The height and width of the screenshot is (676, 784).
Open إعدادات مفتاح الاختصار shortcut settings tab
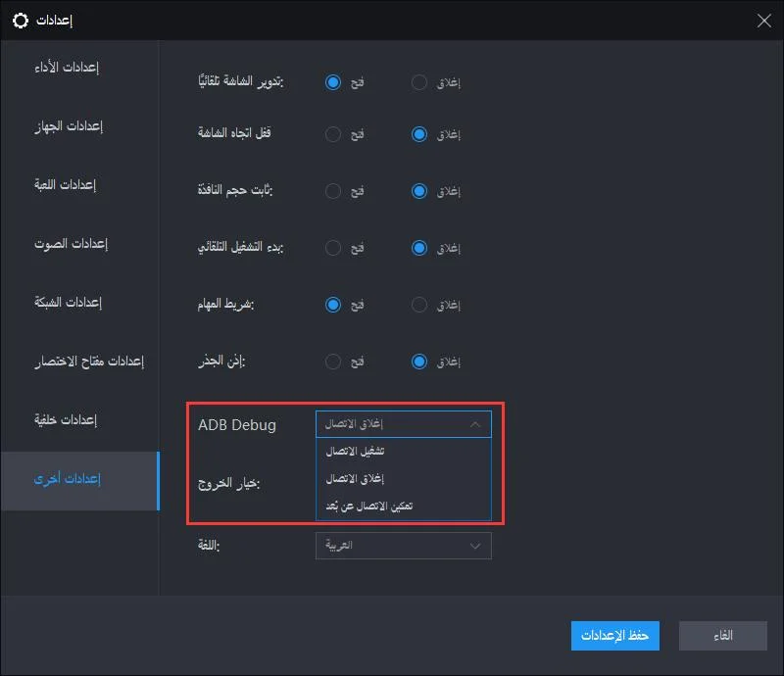coord(80,361)
